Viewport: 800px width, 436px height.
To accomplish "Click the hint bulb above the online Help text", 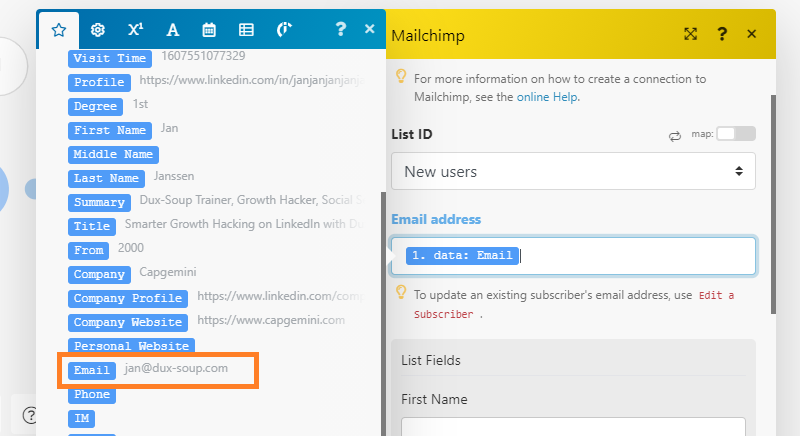I will coord(401,76).
